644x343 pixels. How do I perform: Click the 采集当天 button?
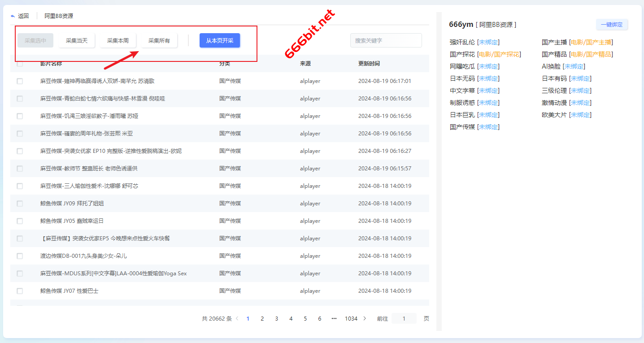coord(77,41)
